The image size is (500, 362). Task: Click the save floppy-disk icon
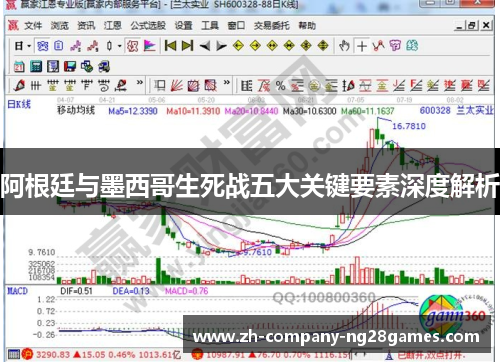pos(70,67)
